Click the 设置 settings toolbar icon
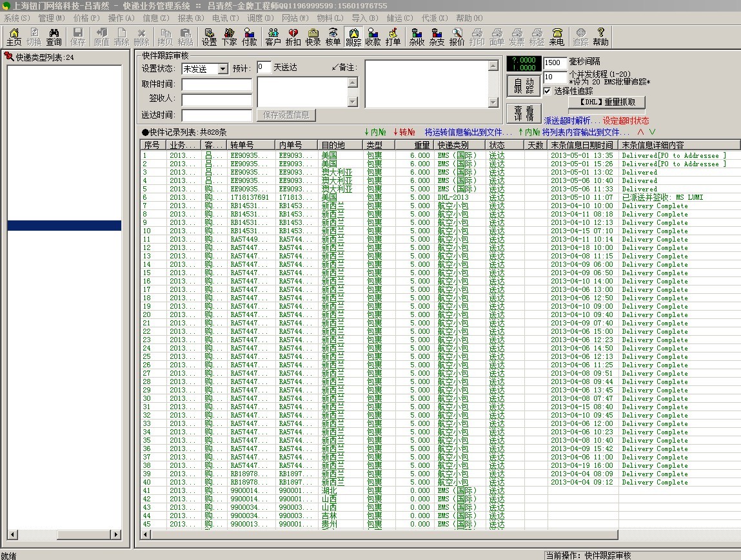This screenshot has height=560, width=741. pyautogui.click(x=209, y=37)
